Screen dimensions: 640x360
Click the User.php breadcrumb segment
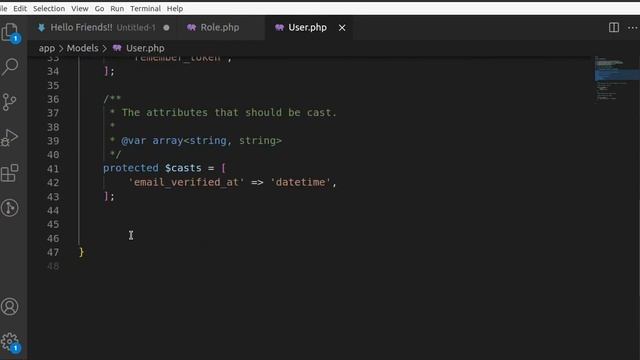pyautogui.click(x=145, y=48)
